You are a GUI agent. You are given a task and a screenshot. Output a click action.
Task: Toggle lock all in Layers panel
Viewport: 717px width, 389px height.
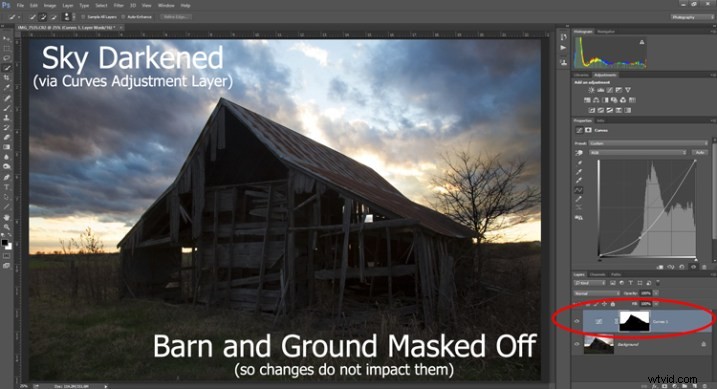tap(613, 304)
